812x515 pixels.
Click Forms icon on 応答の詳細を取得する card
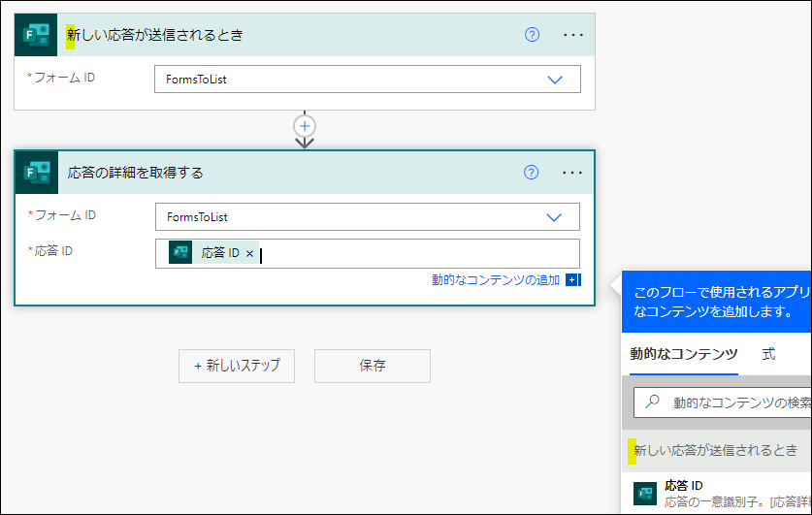coord(37,173)
